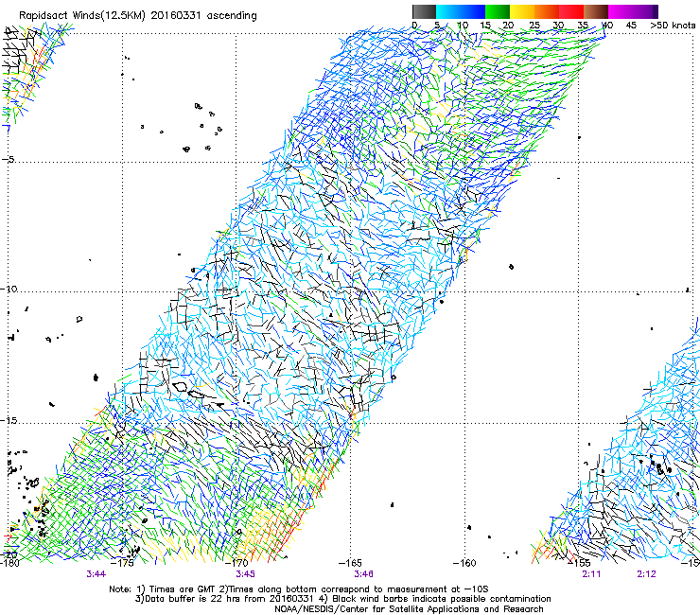Click the '3:44' swath time label

tap(96, 574)
